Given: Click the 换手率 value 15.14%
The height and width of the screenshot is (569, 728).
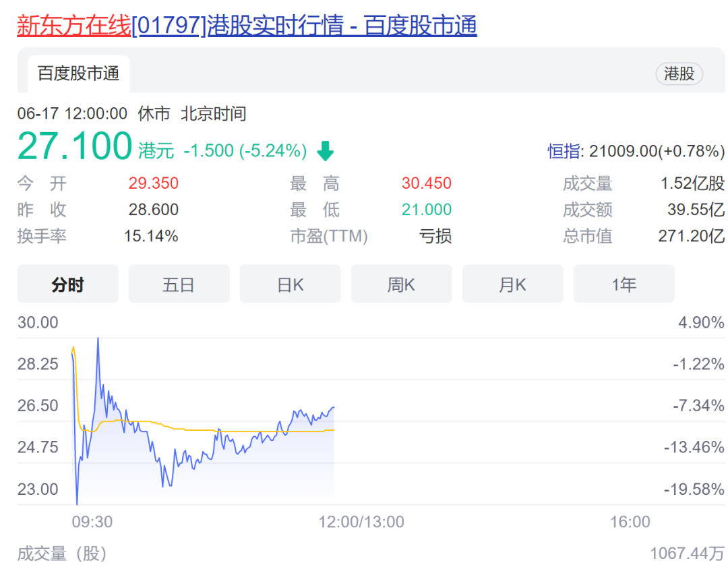Looking at the screenshot, I should pyautogui.click(x=151, y=236).
